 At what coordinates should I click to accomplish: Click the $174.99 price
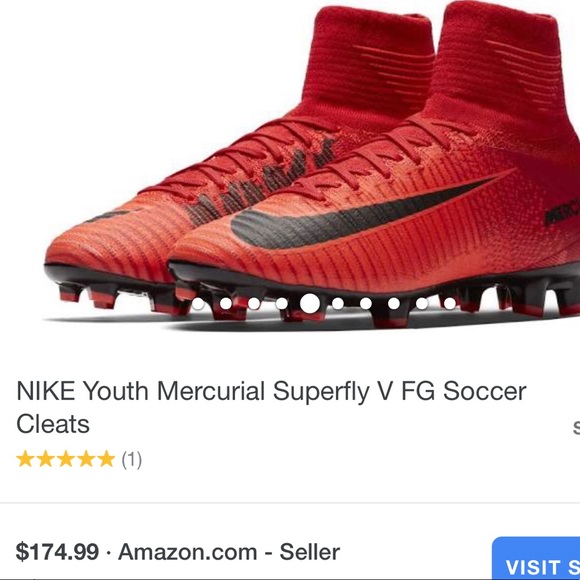[x=57, y=552]
